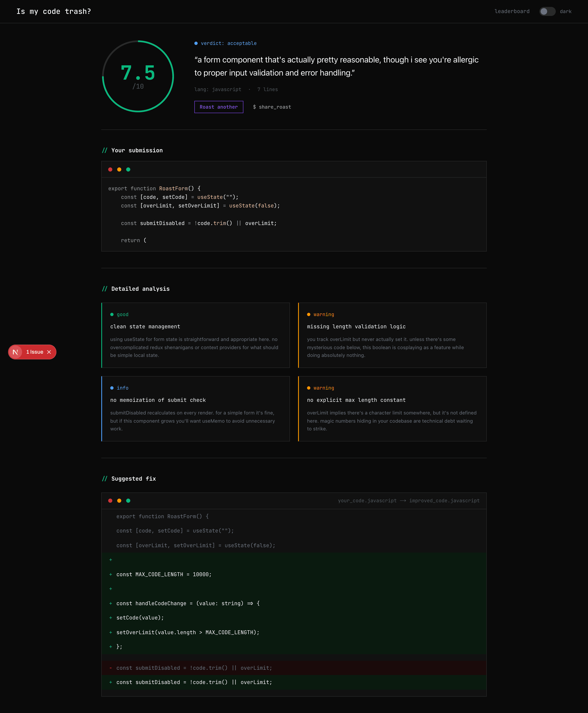Click the description mentioning useMemo
The width and height of the screenshot is (588, 713).
pos(193,421)
